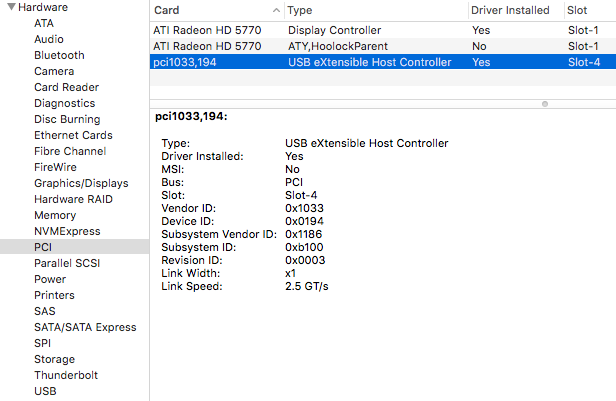Open the Memory section in the sidebar
The height and width of the screenshot is (401, 616).
(x=55, y=215)
